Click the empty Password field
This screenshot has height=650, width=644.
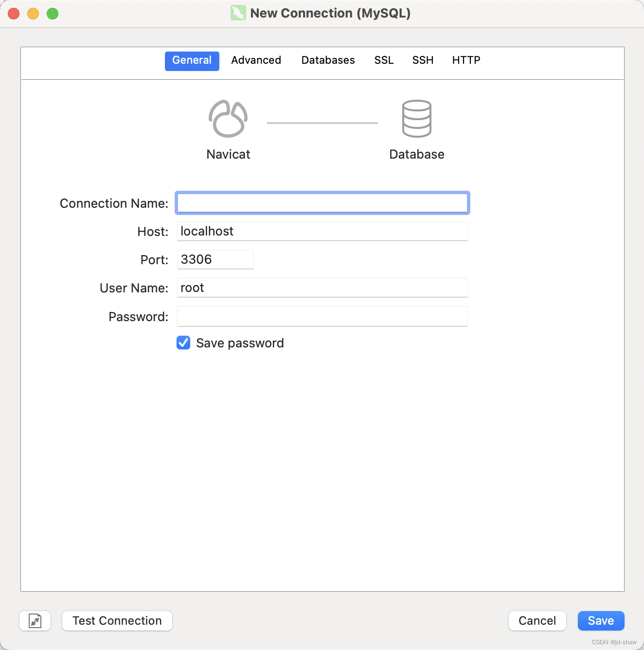(x=322, y=316)
